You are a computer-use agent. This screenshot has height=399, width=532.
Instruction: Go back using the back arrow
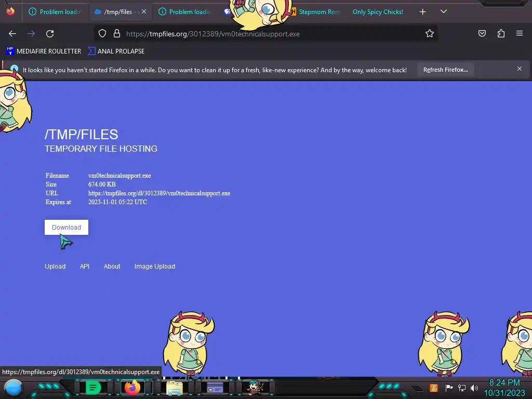click(x=12, y=34)
